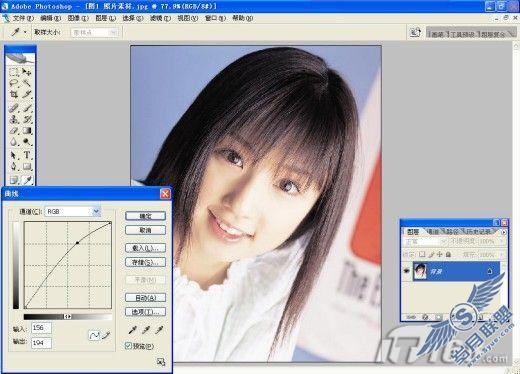
Task: Switch to pencil draw curve mode
Action: pyautogui.click(x=106, y=335)
